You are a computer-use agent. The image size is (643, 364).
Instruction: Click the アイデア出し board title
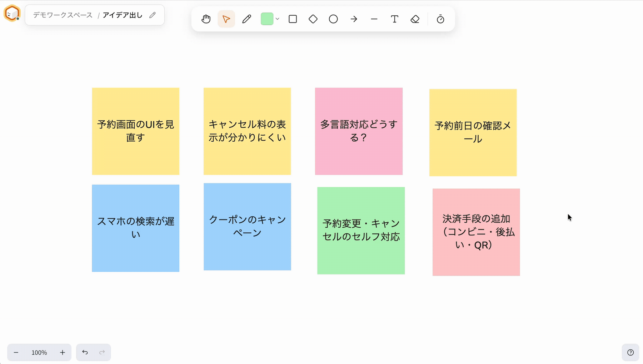point(123,15)
